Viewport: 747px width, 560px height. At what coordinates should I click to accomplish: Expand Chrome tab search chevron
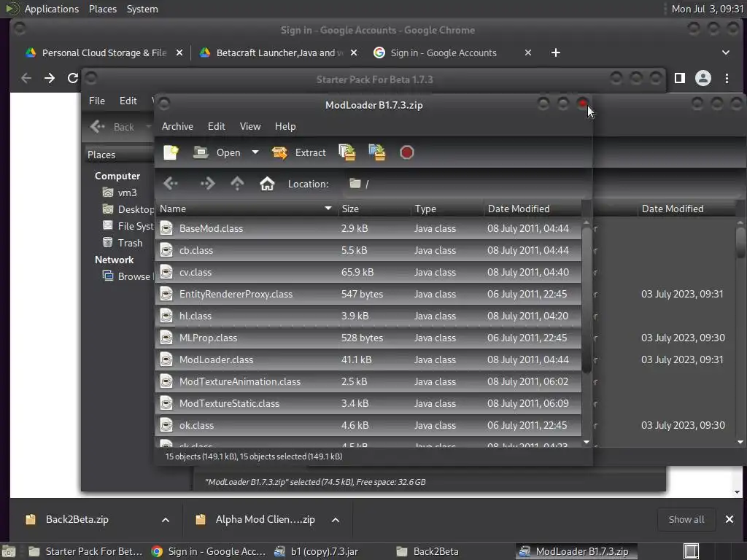coord(726,52)
